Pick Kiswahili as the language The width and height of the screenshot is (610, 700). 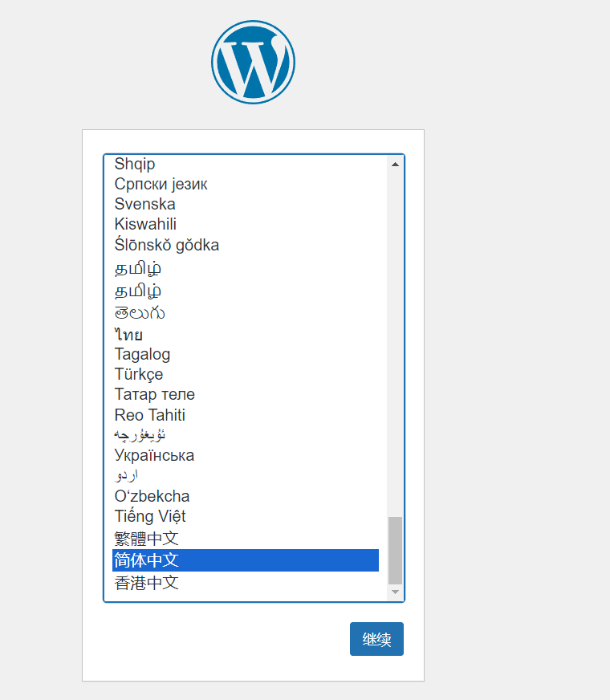[145, 224]
